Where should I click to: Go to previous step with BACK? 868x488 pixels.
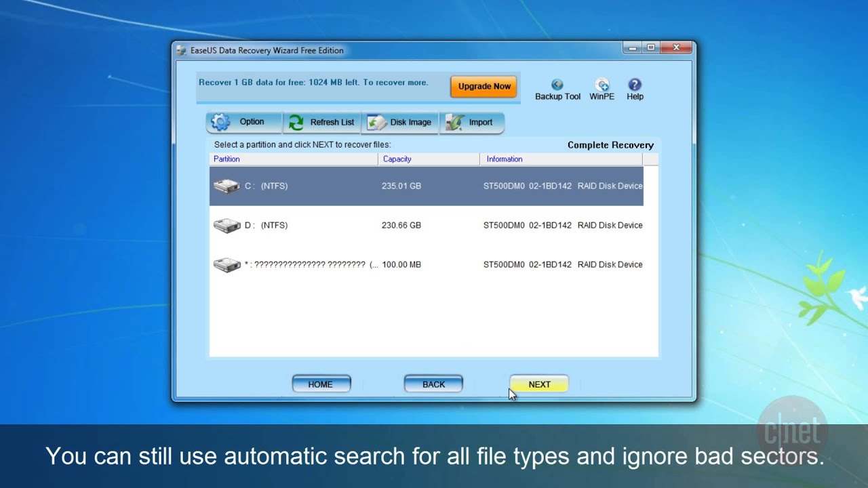pyautogui.click(x=433, y=384)
